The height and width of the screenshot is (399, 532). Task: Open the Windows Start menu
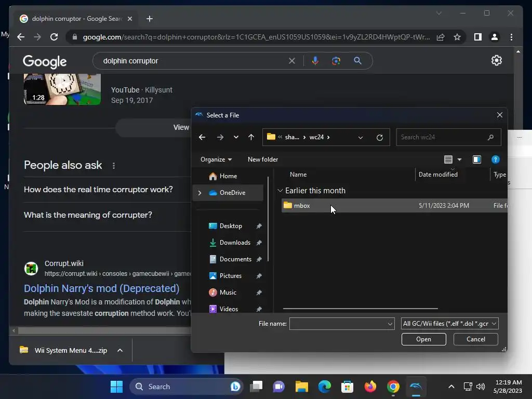[x=116, y=387]
